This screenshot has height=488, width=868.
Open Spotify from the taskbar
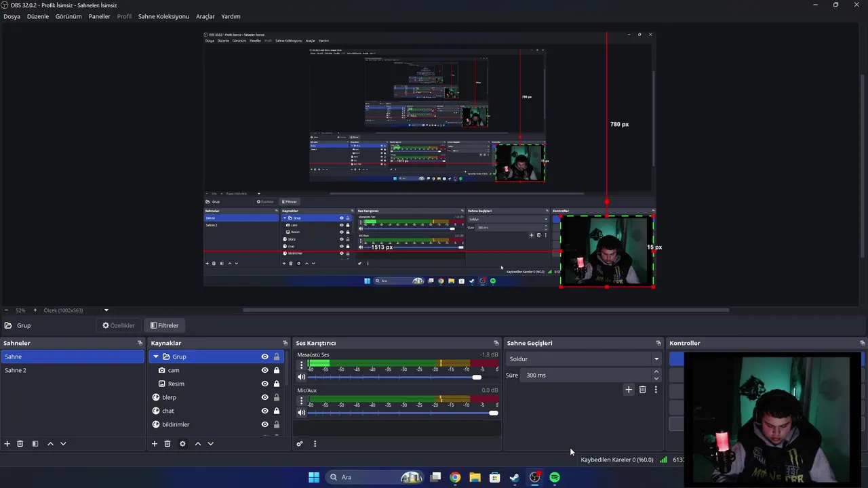coord(555,477)
